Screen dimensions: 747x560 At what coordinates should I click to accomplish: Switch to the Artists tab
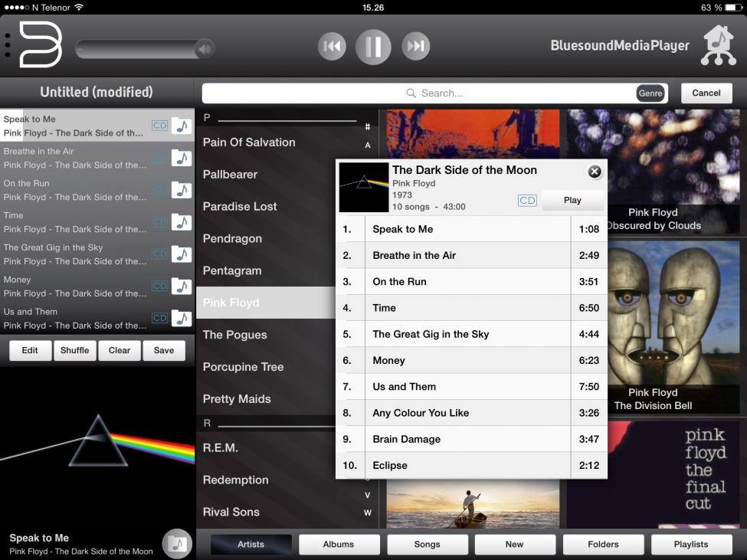point(251,544)
